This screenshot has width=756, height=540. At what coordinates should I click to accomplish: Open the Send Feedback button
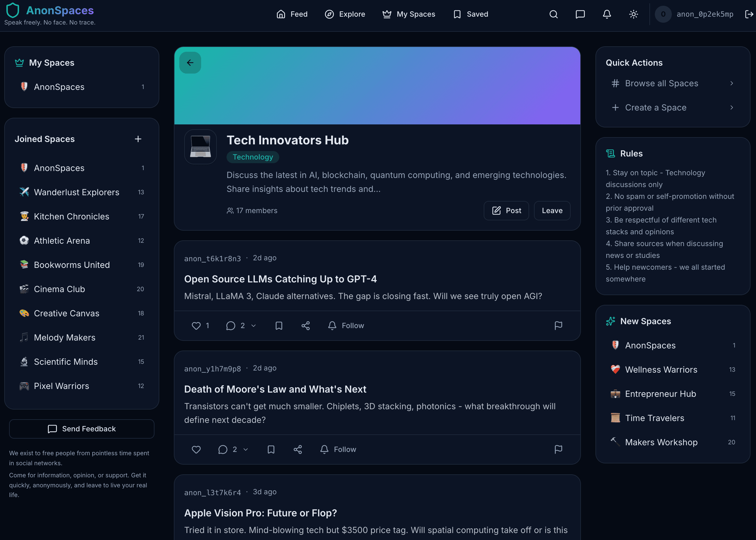pyautogui.click(x=81, y=429)
